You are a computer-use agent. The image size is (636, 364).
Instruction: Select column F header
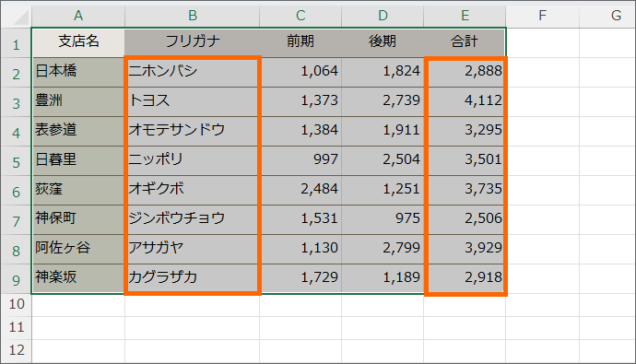tap(542, 16)
